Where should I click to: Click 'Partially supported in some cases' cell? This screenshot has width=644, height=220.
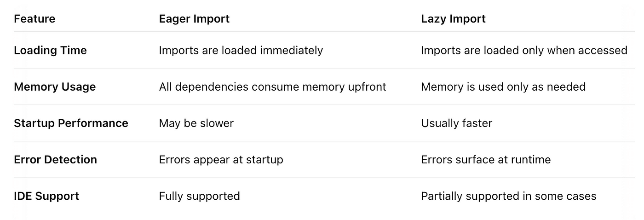(509, 196)
